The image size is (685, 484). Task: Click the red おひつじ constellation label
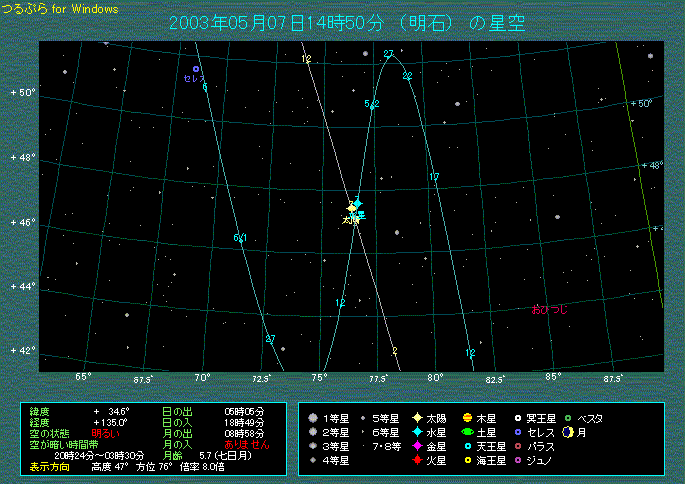pyautogui.click(x=549, y=310)
